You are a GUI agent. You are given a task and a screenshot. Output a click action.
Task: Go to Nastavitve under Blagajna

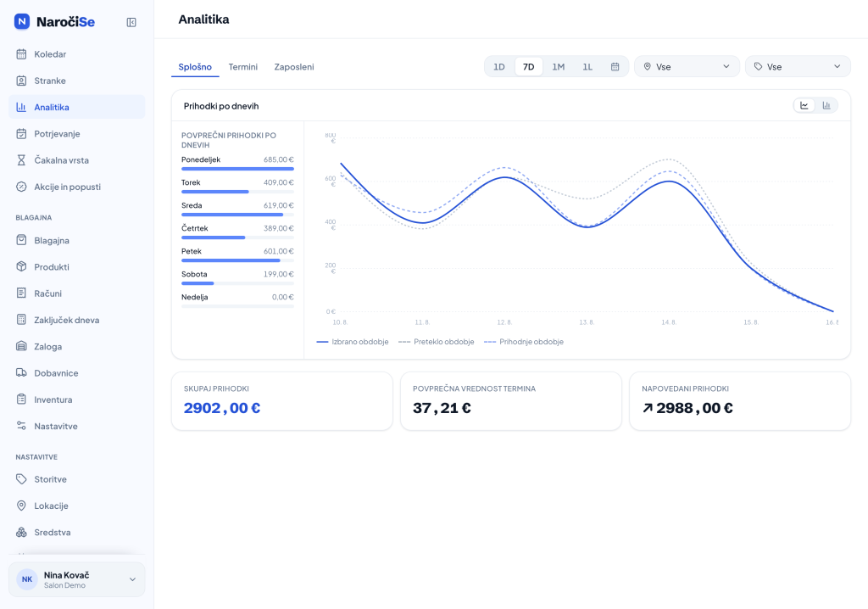click(77, 426)
